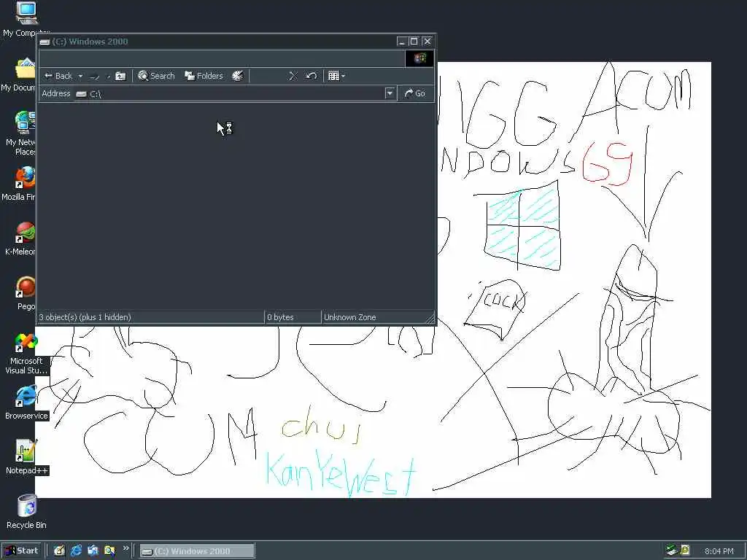Go up one folder level
Screen dimensions: 747x560
(x=120, y=76)
